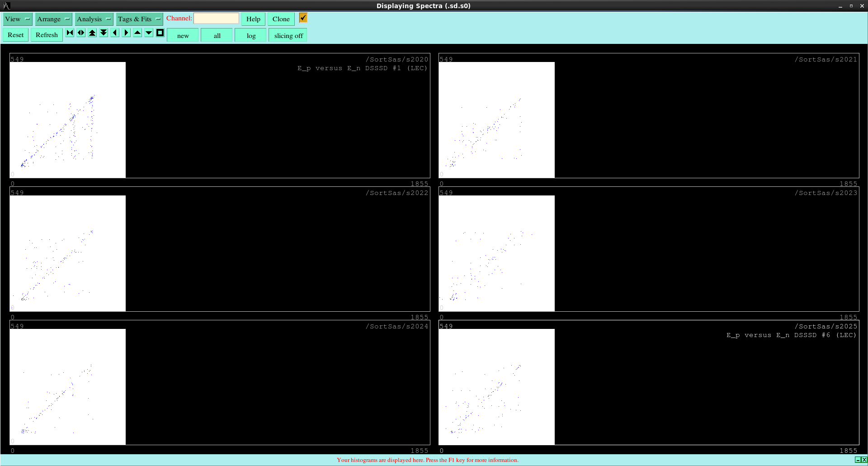Image resolution: width=868 pixels, height=466 pixels.
Task: Maximize the Displaying Spectra window
Action: pyautogui.click(x=851, y=6)
